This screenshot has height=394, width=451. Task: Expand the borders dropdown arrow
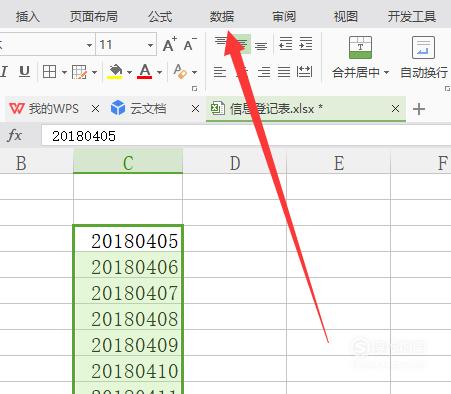pyautogui.click(x=64, y=72)
